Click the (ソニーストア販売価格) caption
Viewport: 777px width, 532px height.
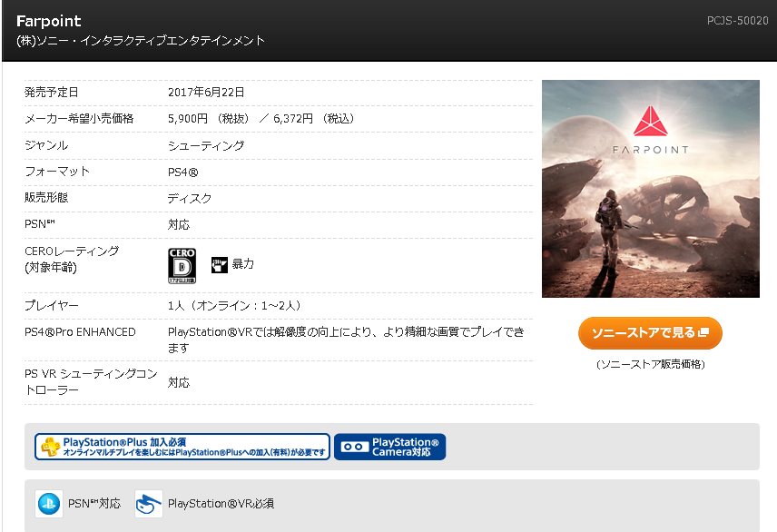pos(650,364)
